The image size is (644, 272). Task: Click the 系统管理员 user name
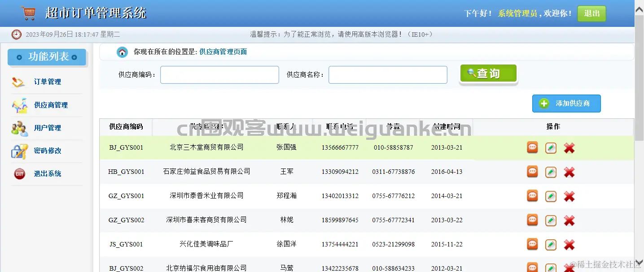(x=517, y=14)
